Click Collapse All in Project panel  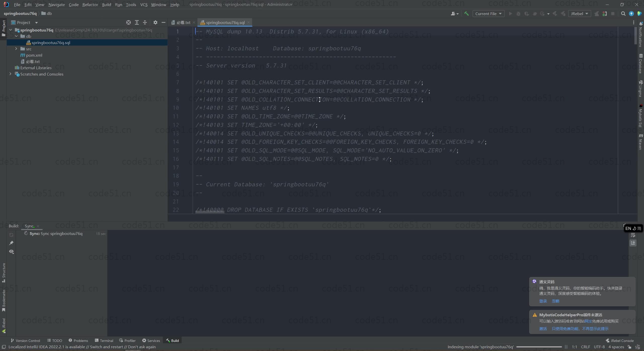[145, 22]
